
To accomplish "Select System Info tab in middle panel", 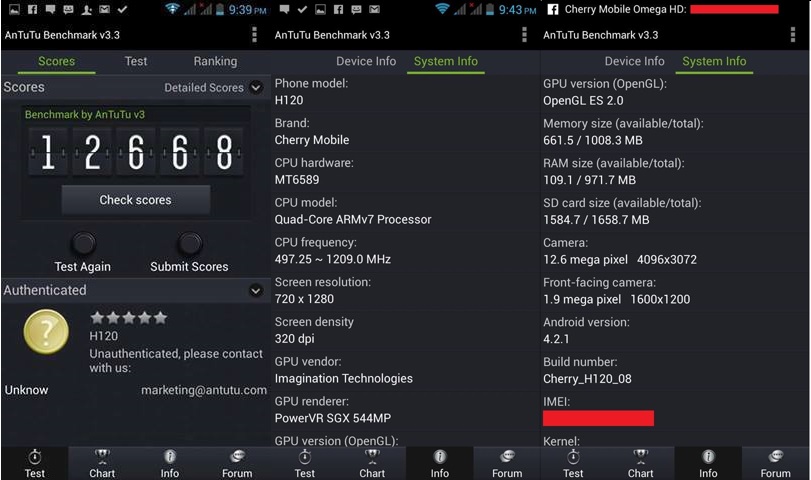I will pos(445,62).
